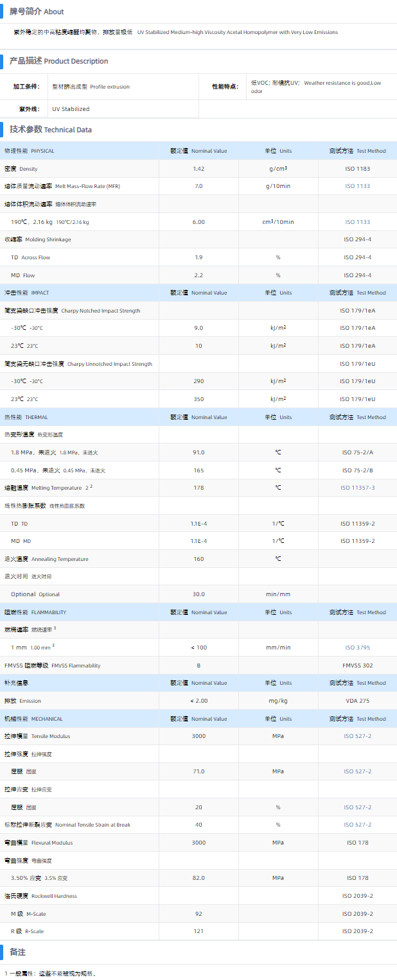The width and height of the screenshot is (397, 980).
Task: Open ISO 527-2 link for Nominal Tensile Strain at Break
Action: (357, 825)
